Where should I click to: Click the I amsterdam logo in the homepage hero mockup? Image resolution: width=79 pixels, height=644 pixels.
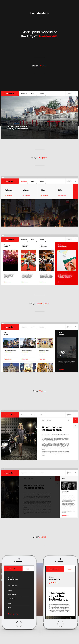tap(9, 93)
